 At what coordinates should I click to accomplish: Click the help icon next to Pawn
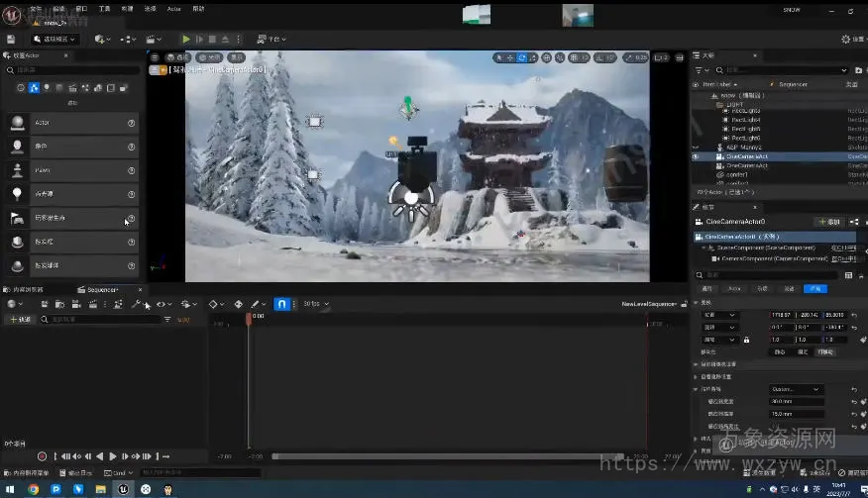[x=132, y=170]
